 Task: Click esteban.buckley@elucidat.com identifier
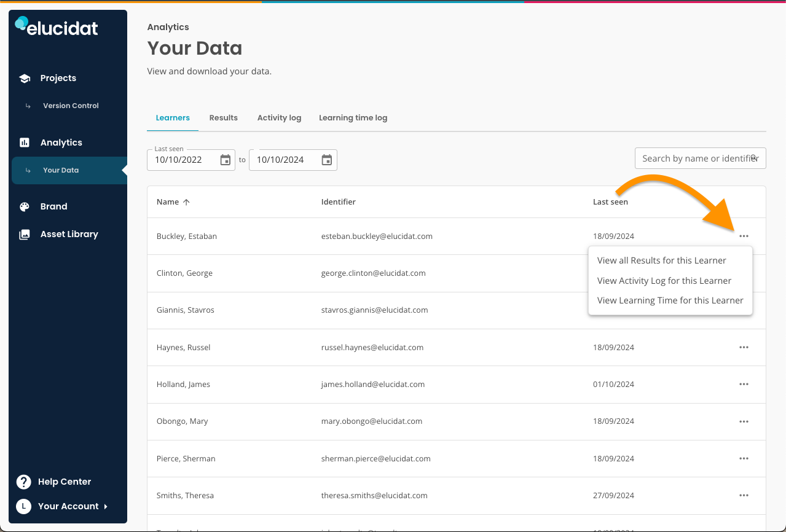(377, 236)
